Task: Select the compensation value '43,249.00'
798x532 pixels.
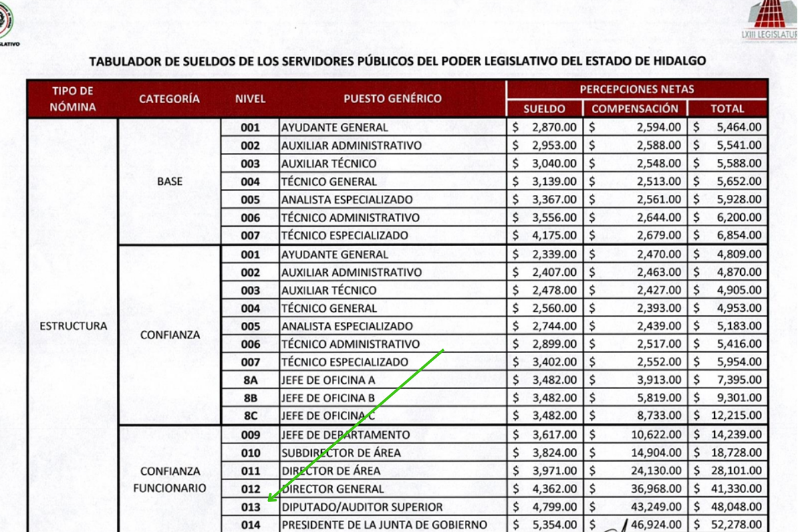Action: point(656,507)
